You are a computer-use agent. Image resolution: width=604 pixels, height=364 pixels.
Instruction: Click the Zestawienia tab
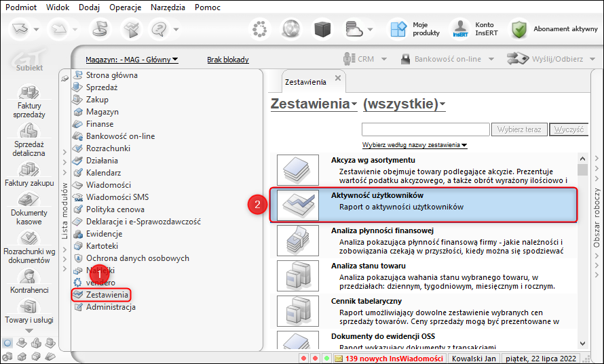click(305, 82)
